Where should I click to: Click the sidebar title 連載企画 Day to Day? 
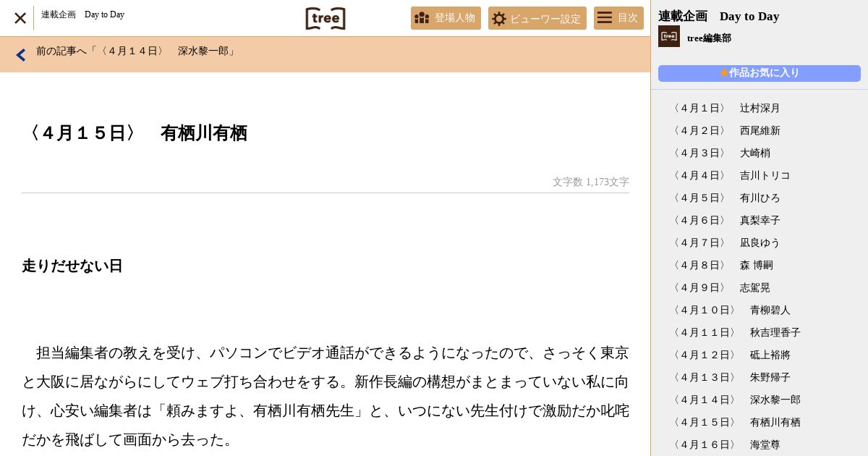[718, 16]
